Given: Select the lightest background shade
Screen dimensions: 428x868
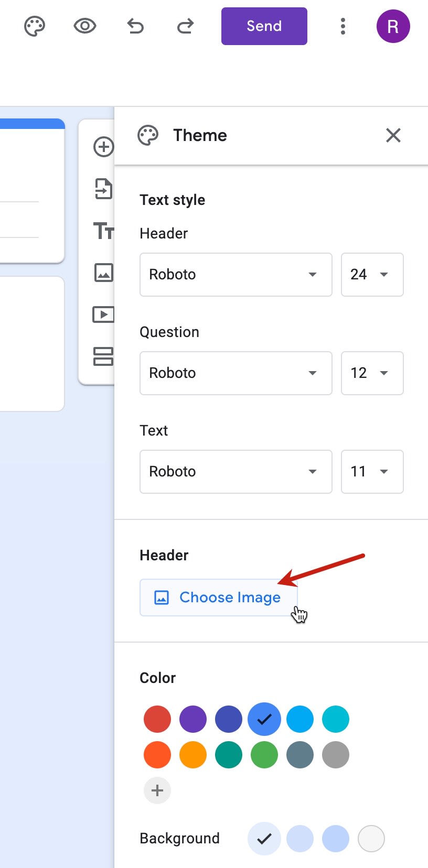Looking at the screenshot, I should click(371, 839).
